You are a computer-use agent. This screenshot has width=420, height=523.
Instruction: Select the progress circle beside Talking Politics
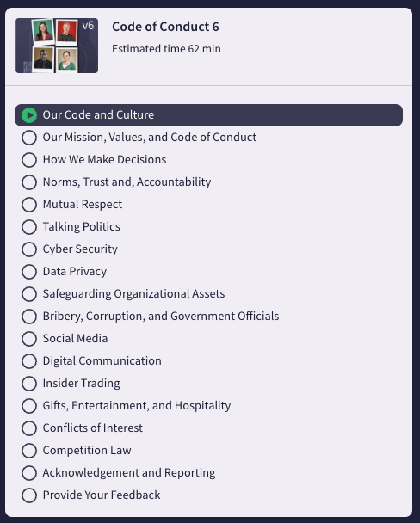click(29, 227)
